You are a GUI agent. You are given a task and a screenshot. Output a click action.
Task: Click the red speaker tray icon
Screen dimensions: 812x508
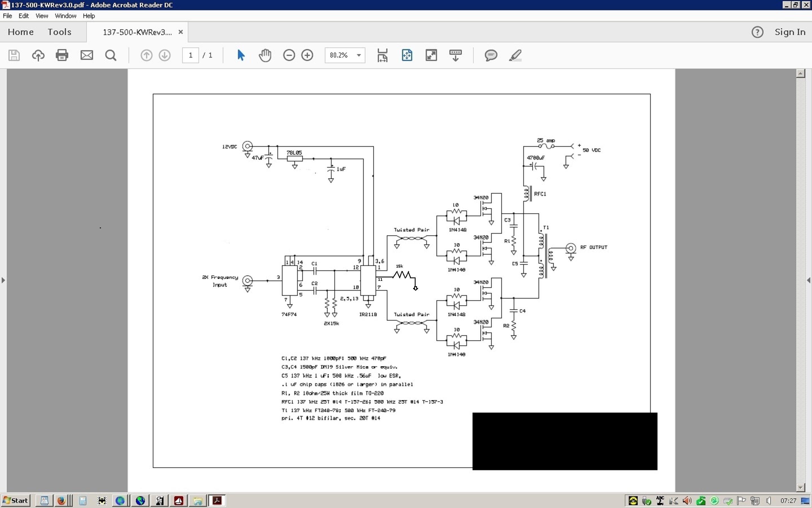[x=687, y=501]
